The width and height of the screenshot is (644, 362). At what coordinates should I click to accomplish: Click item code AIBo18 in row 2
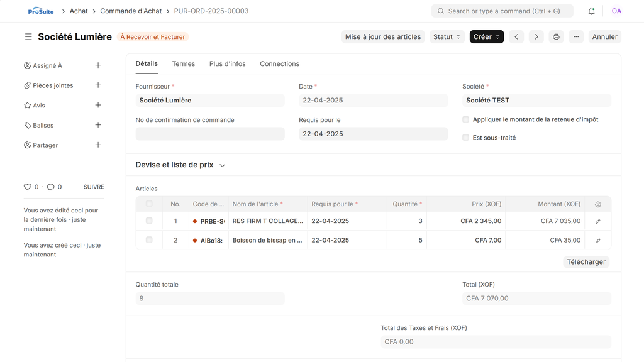click(x=209, y=241)
